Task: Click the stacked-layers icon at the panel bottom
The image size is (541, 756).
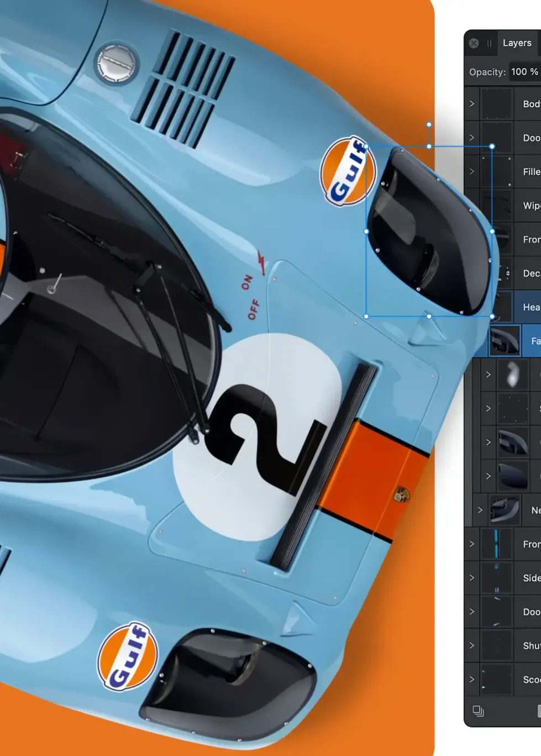Action: pos(479,711)
